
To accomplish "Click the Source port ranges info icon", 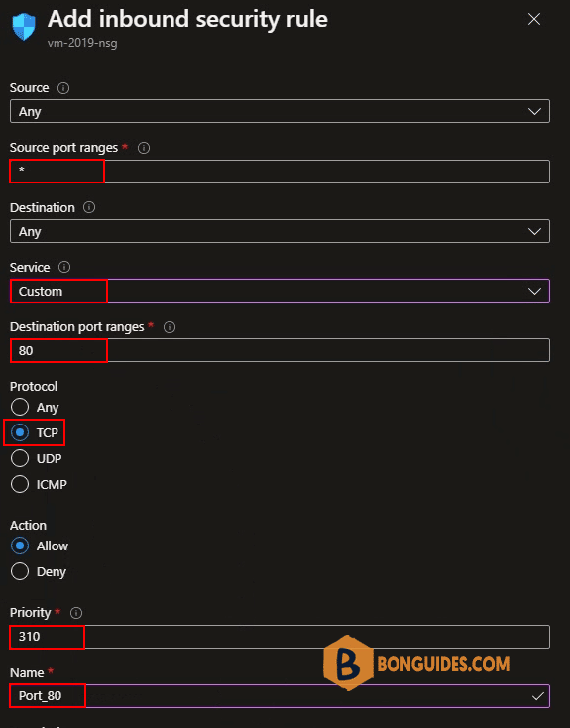I will 144,148.
